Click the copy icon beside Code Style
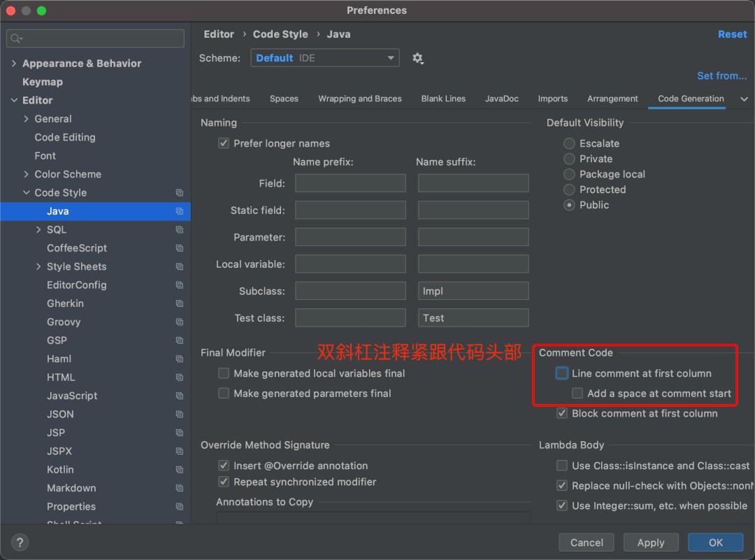755x560 pixels. (180, 193)
